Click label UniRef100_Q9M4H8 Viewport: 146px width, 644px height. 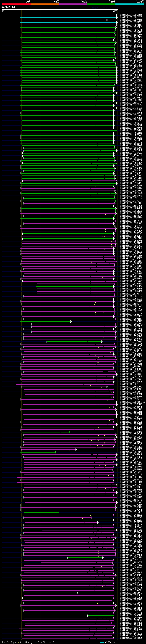click(x=131, y=32)
